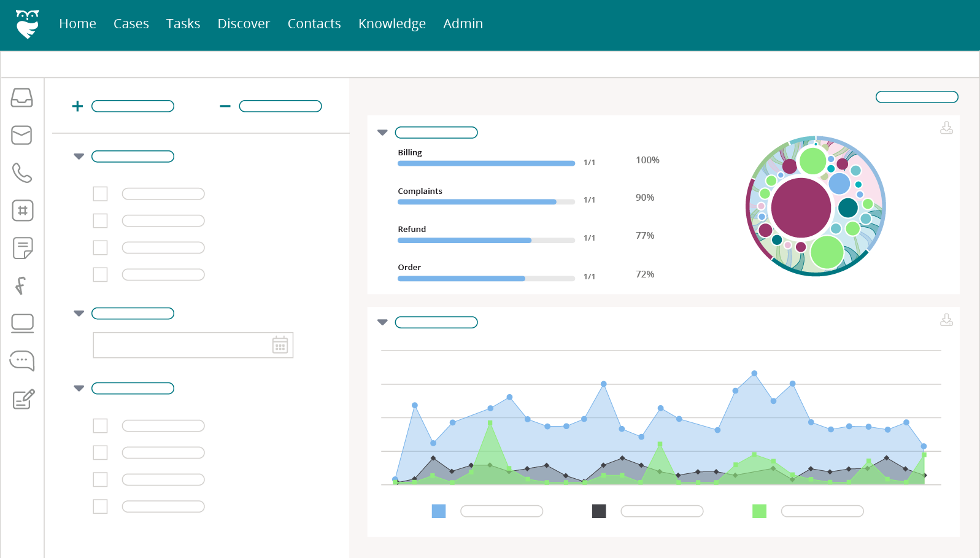Tick the second checkbox in first filter group
Screen dimensions: 980x558
(100, 221)
